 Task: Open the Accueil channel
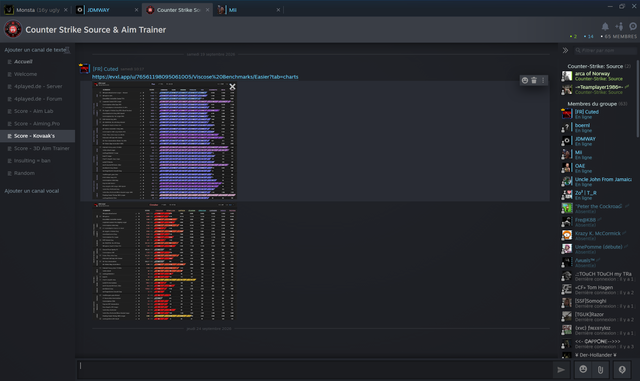tap(38, 62)
